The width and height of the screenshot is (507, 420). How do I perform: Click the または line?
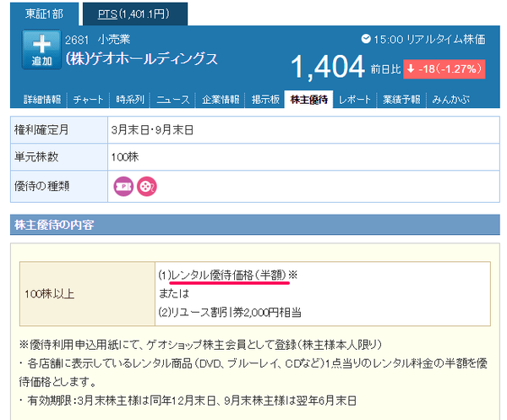coord(173,293)
